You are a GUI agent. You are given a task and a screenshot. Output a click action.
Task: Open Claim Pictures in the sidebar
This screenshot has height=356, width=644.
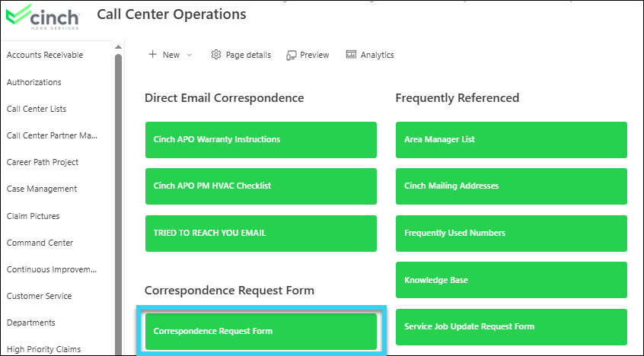[x=33, y=216]
